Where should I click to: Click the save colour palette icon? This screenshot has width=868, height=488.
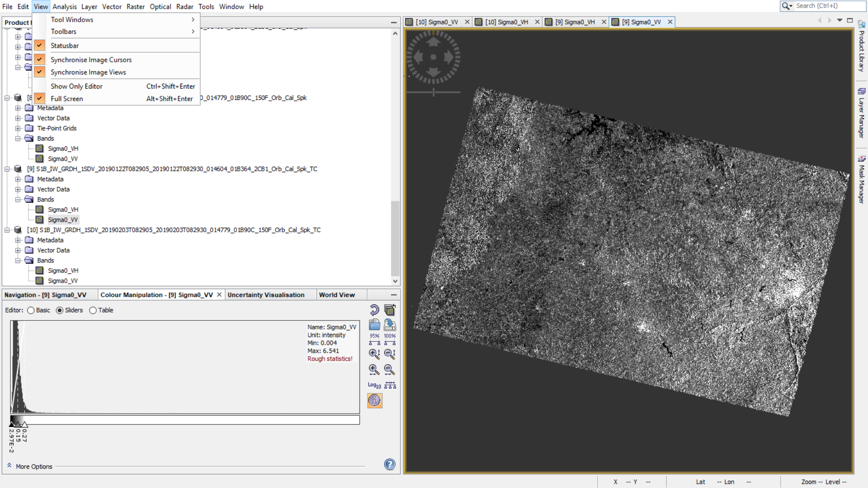(390, 324)
